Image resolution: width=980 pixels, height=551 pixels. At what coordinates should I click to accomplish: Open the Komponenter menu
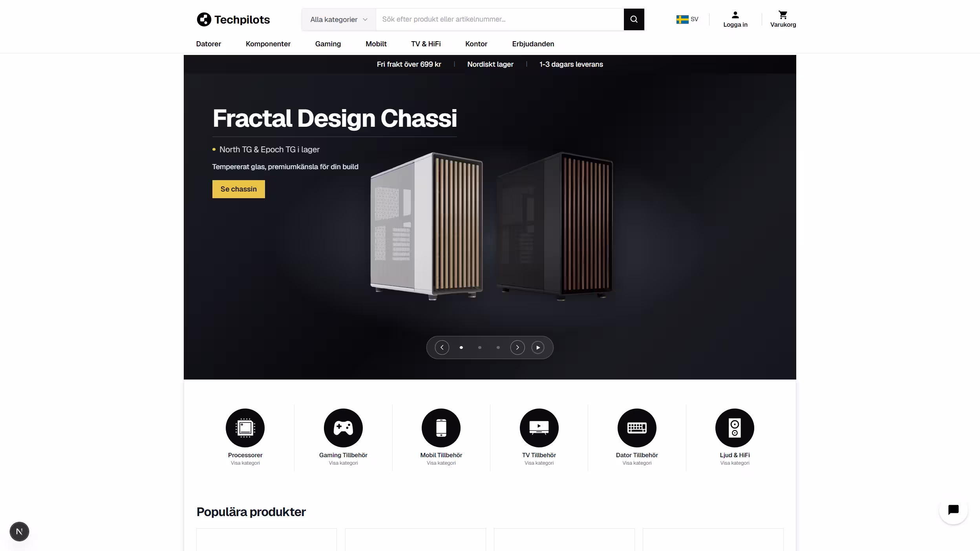coord(268,44)
